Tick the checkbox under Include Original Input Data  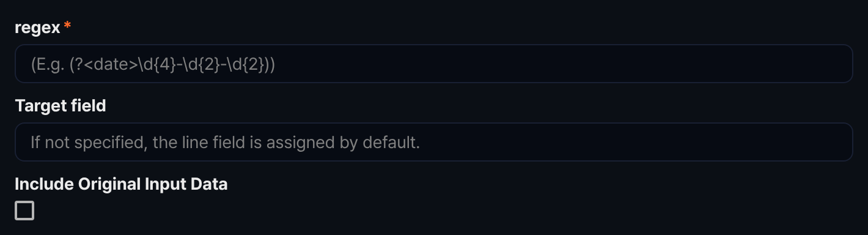pyautogui.click(x=24, y=211)
